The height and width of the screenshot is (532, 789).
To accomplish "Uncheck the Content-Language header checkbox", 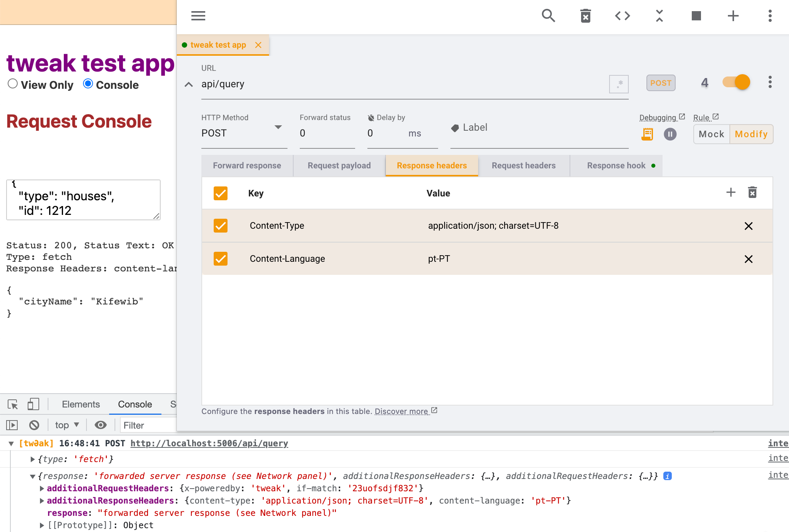I will click(221, 259).
